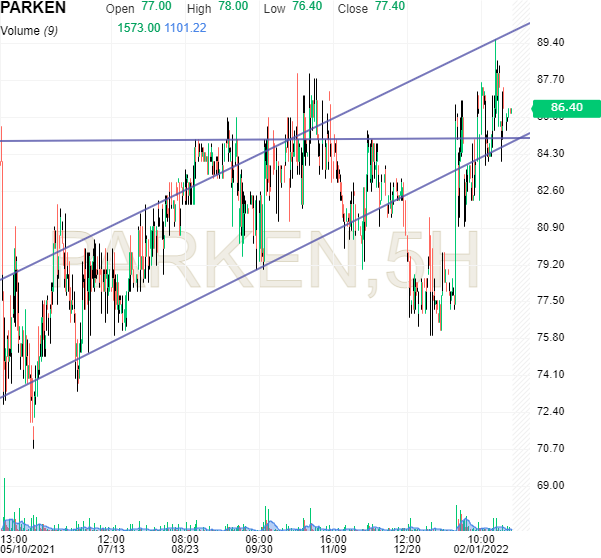Image resolution: width=601 pixels, height=558 pixels.
Task: Click the 89.40 price axis label
Action: (552, 42)
